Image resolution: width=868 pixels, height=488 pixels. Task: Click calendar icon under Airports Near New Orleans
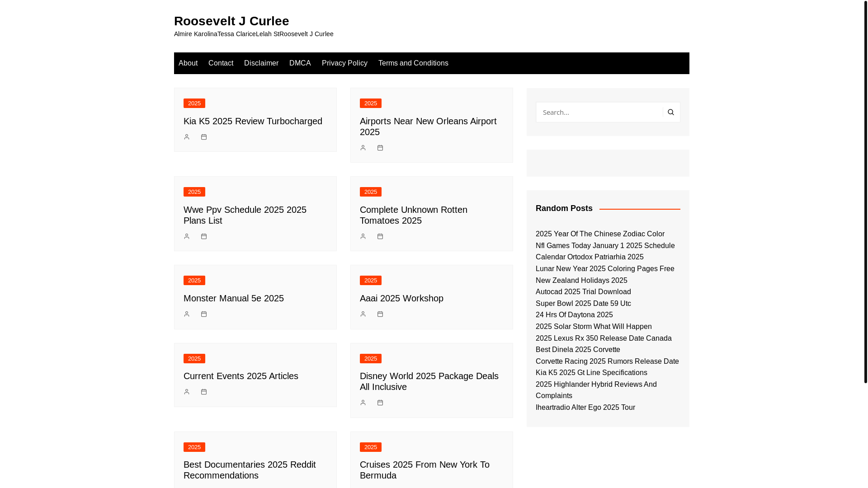point(380,148)
